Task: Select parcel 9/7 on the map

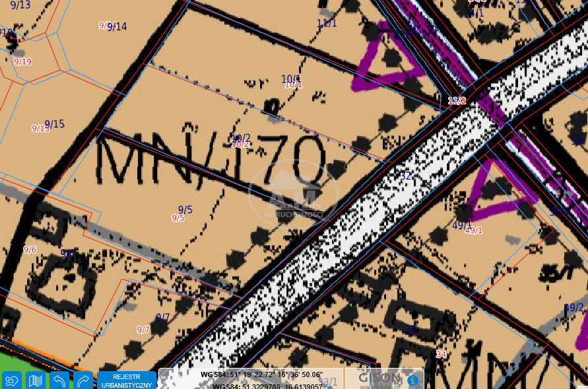Action: tap(162, 318)
